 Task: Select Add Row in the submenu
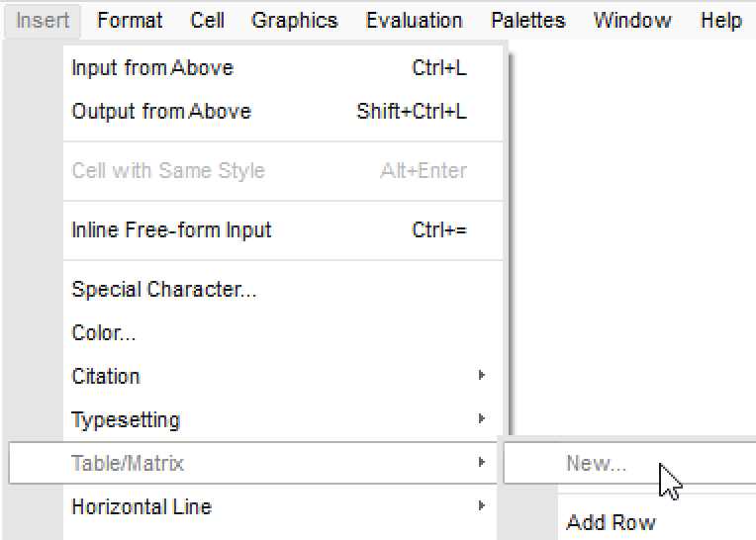(611, 522)
